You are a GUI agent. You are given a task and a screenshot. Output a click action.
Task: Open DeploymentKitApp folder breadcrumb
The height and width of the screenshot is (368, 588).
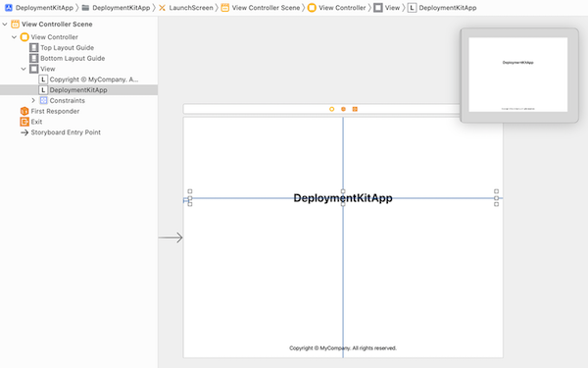click(x=122, y=8)
